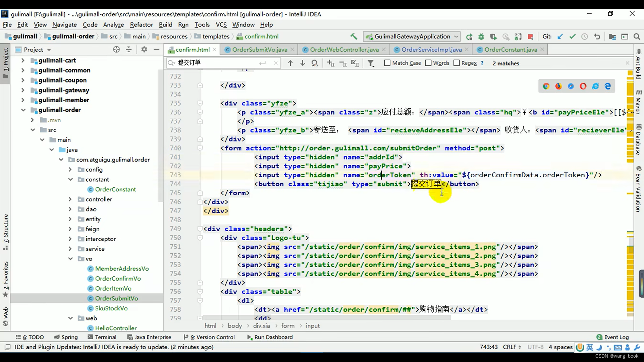
Task: Click the Git commit icon in toolbar
Action: click(572, 36)
